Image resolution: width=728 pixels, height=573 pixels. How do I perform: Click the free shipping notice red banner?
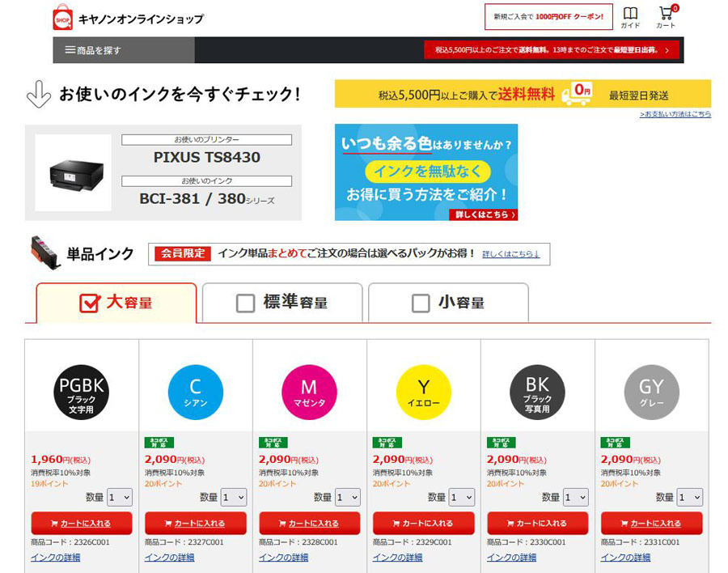[552, 50]
